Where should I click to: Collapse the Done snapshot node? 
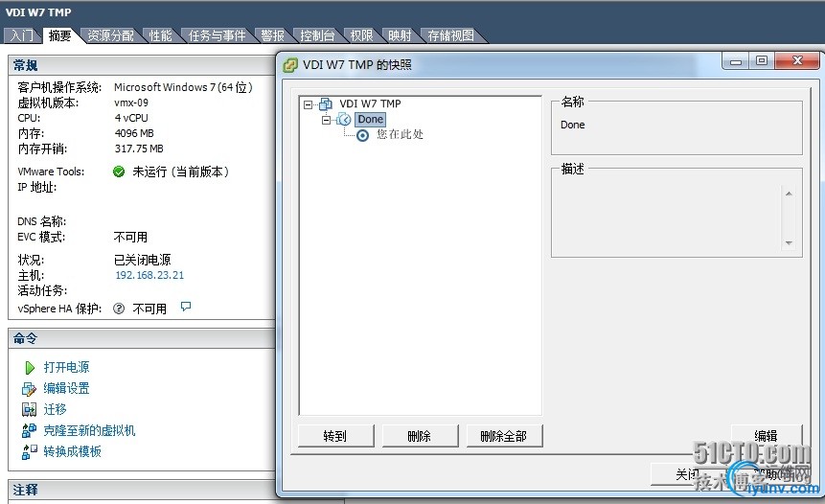click(x=326, y=120)
